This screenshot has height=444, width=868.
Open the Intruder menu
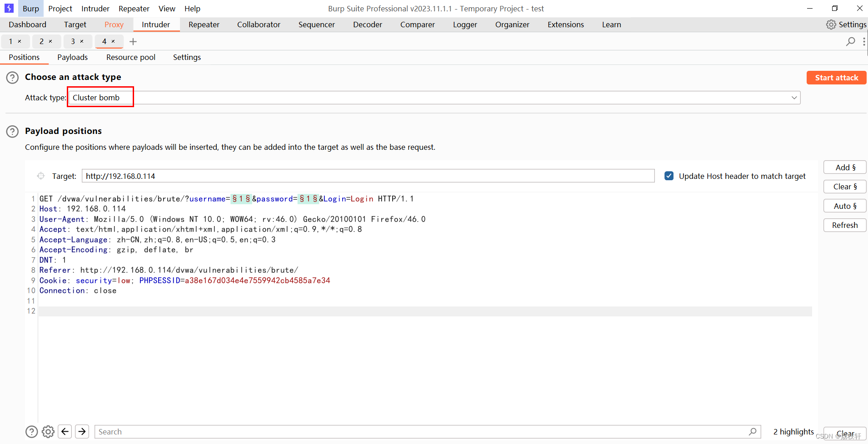click(x=95, y=9)
